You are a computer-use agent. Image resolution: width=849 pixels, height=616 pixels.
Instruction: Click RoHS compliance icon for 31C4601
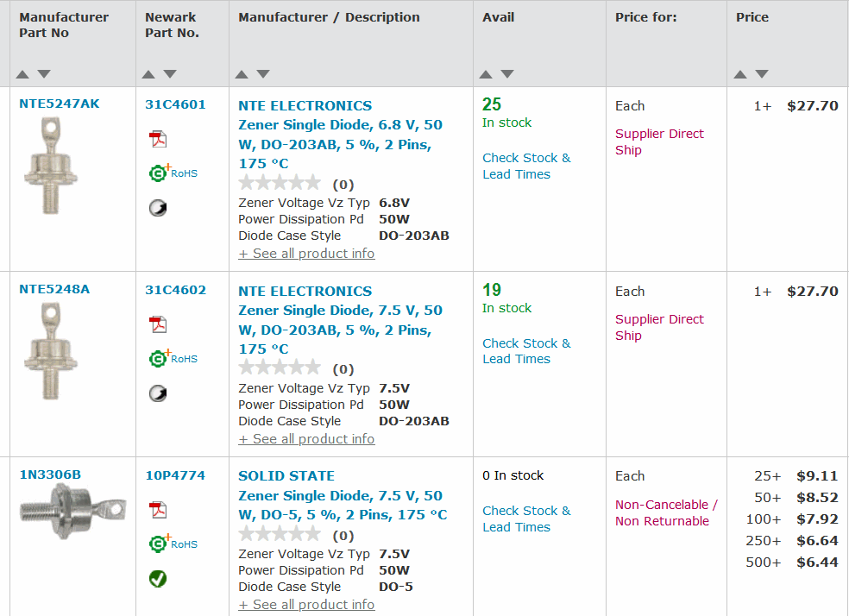pos(173,173)
